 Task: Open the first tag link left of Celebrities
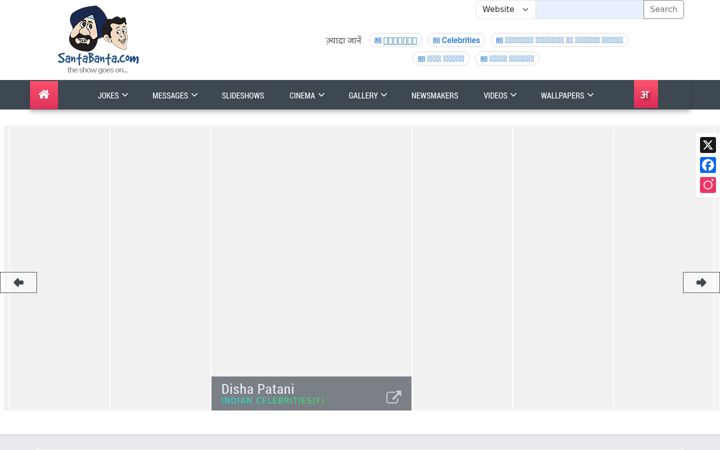395,40
